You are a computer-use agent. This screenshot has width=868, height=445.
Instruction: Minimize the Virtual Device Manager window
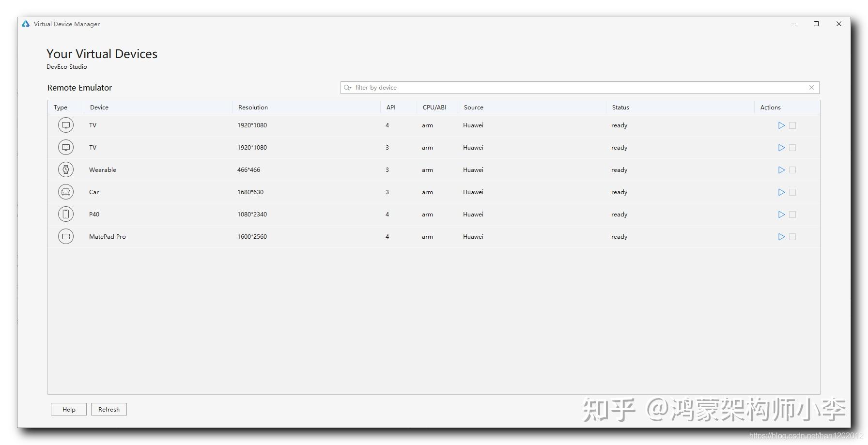tap(793, 24)
